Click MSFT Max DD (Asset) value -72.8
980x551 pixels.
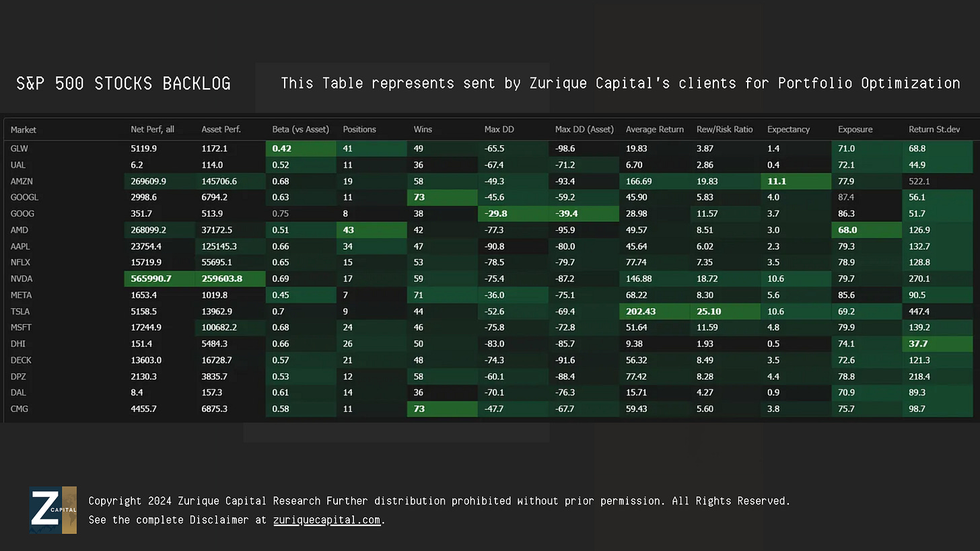565,328
